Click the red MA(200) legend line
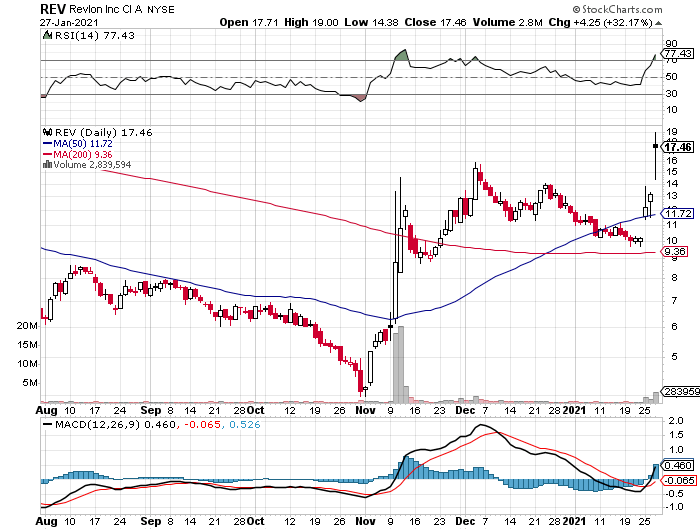This screenshot has width=700, height=530. click(x=47, y=154)
